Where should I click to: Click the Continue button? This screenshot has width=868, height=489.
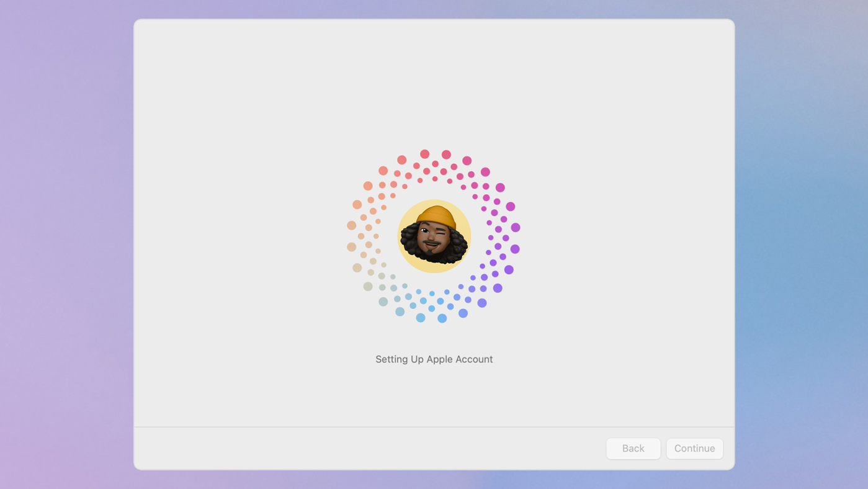694,448
